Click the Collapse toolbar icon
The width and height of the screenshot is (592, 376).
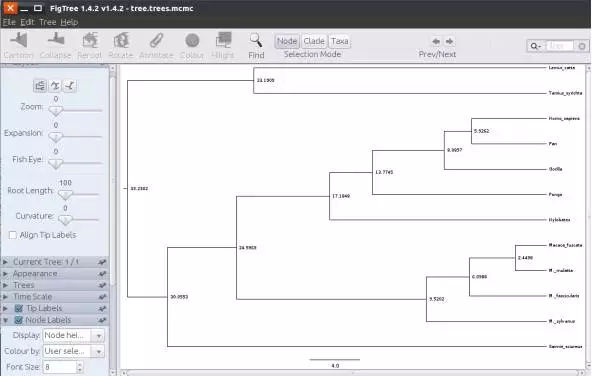pos(56,39)
